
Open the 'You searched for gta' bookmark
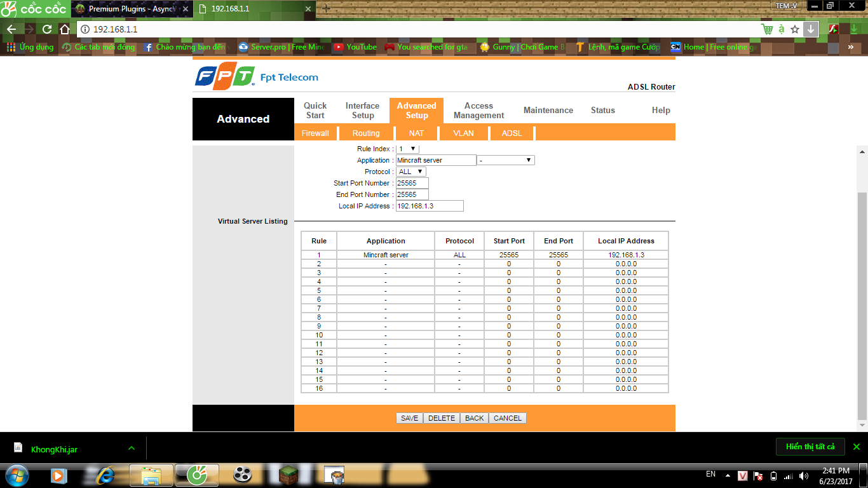click(x=426, y=47)
